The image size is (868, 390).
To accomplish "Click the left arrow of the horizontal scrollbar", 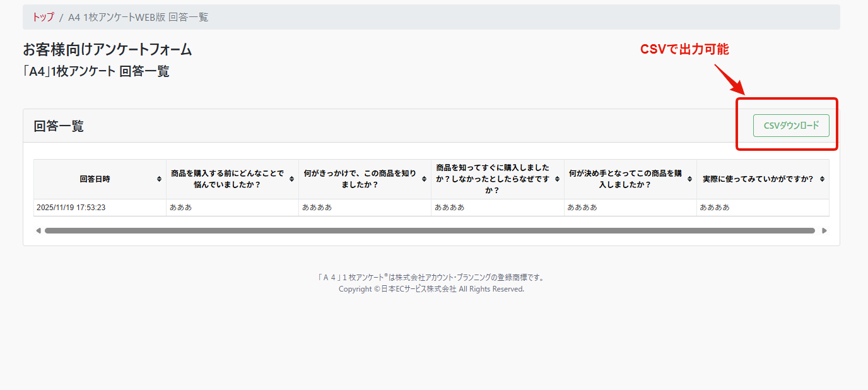I will [x=38, y=231].
